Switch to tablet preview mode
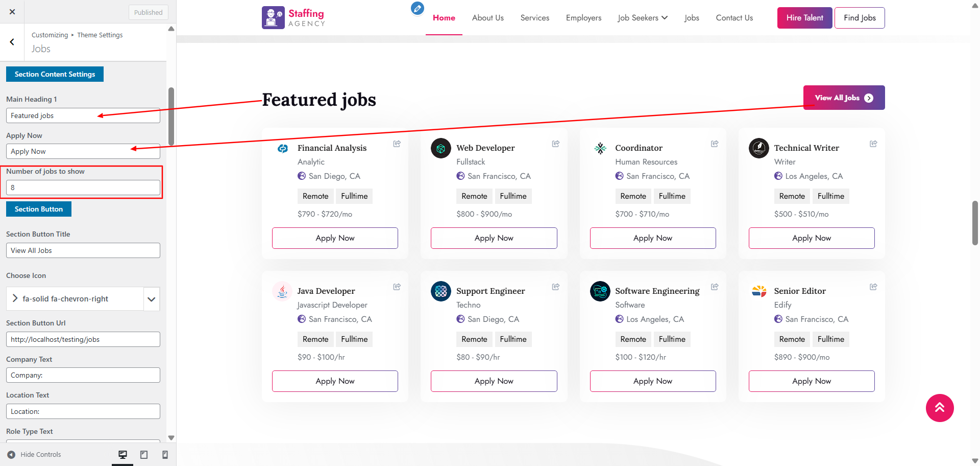The image size is (980, 466). pyautogui.click(x=144, y=455)
